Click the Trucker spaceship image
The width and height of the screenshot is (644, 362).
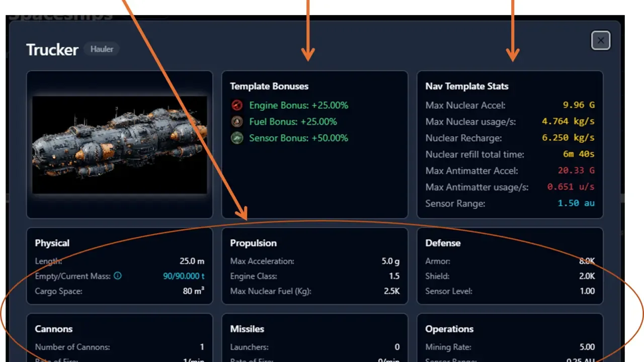coord(120,144)
